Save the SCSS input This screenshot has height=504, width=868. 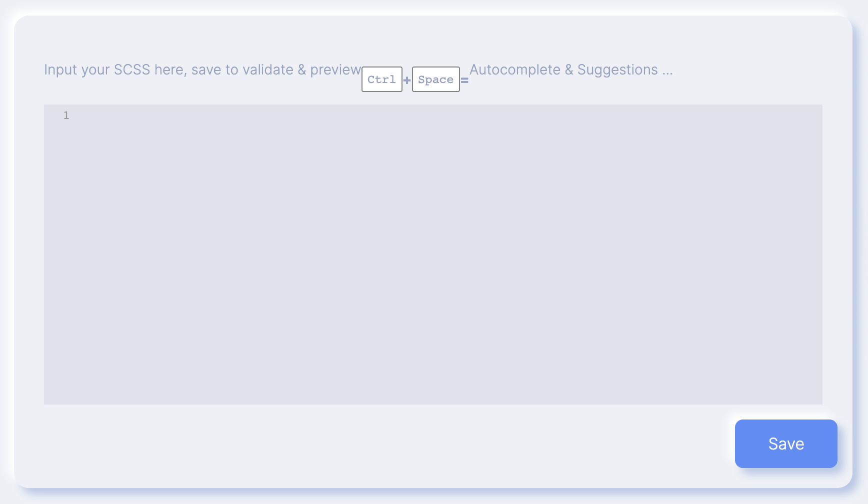click(x=786, y=443)
